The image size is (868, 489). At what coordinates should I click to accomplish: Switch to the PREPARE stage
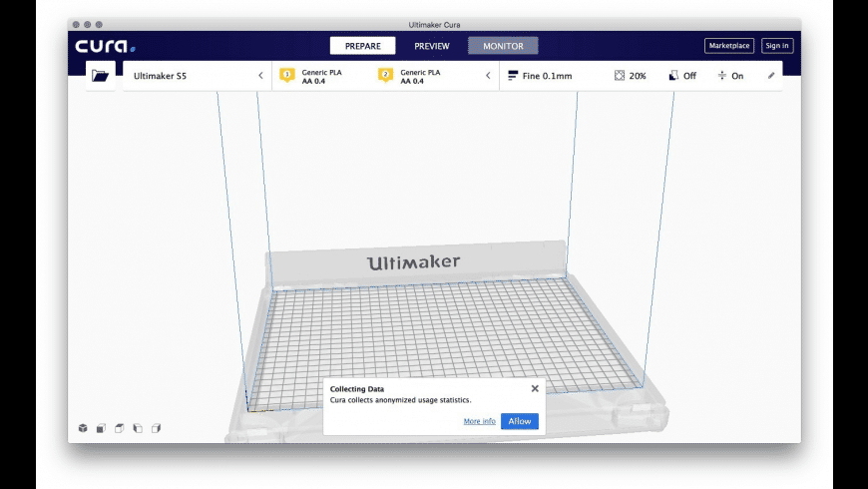click(362, 46)
